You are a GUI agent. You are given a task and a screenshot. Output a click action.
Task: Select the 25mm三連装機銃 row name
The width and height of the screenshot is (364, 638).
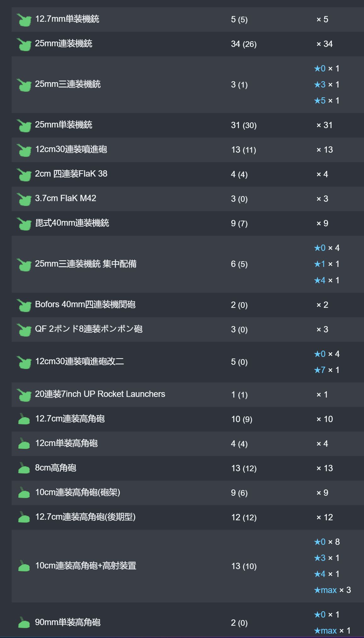[x=68, y=84]
